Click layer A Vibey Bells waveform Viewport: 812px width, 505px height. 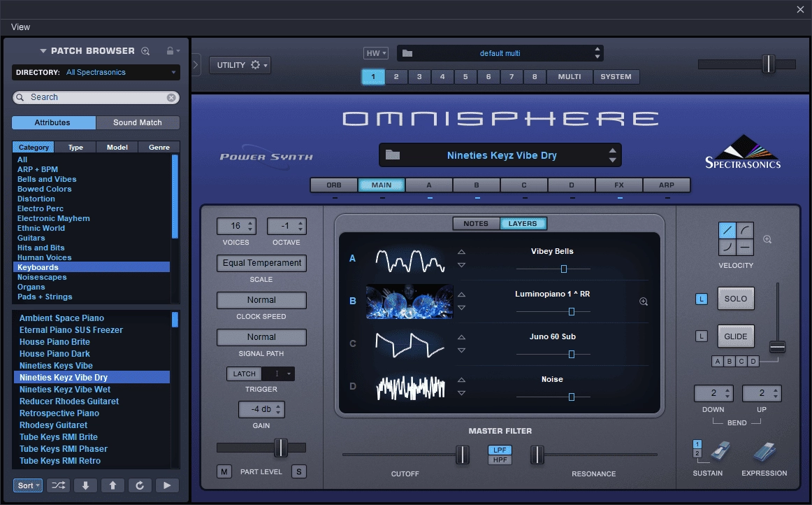tap(409, 260)
